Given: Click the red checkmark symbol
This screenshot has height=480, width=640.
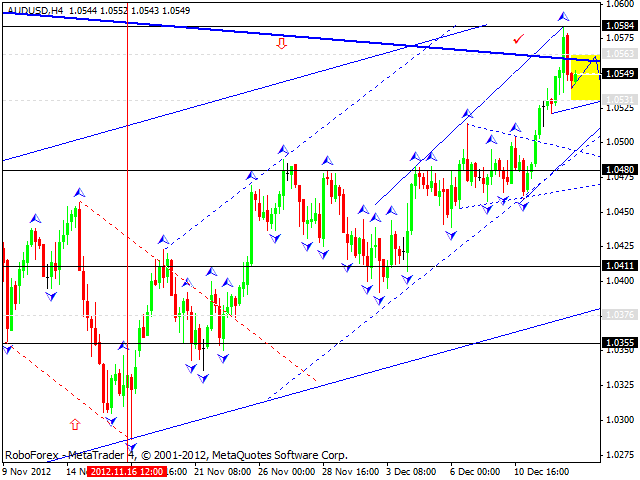Looking at the screenshot, I should 518,40.
